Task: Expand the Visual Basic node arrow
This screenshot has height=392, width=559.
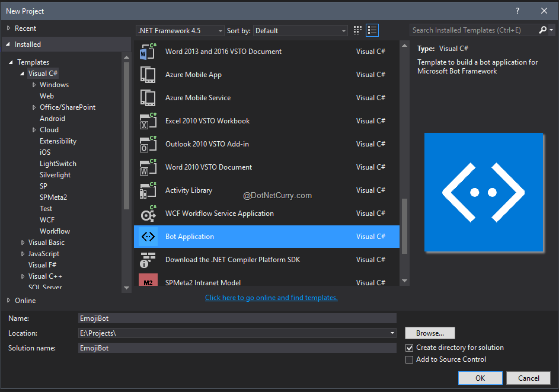Action: coord(23,243)
